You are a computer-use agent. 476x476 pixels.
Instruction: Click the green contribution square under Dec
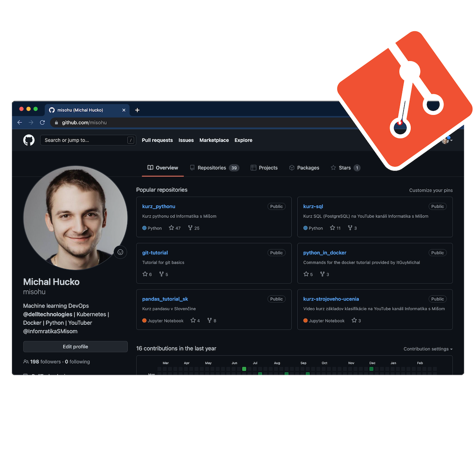[x=371, y=369]
